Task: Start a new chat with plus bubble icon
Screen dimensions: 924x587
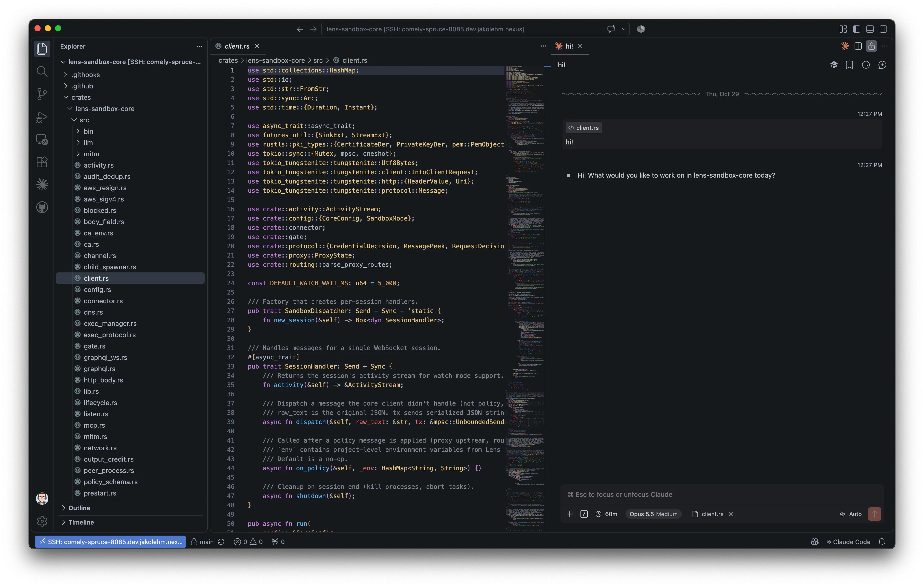Action: pos(882,65)
